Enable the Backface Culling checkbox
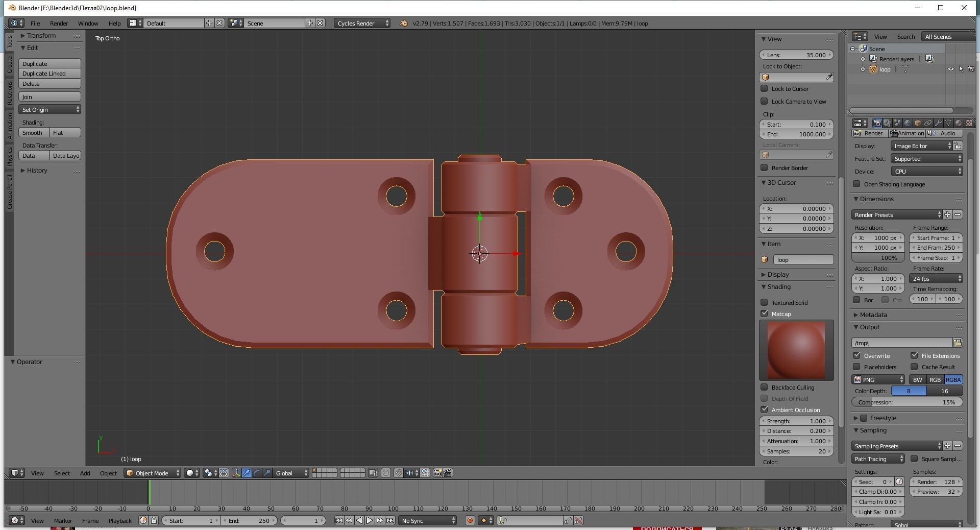This screenshot has height=530, width=980. click(764, 387)
